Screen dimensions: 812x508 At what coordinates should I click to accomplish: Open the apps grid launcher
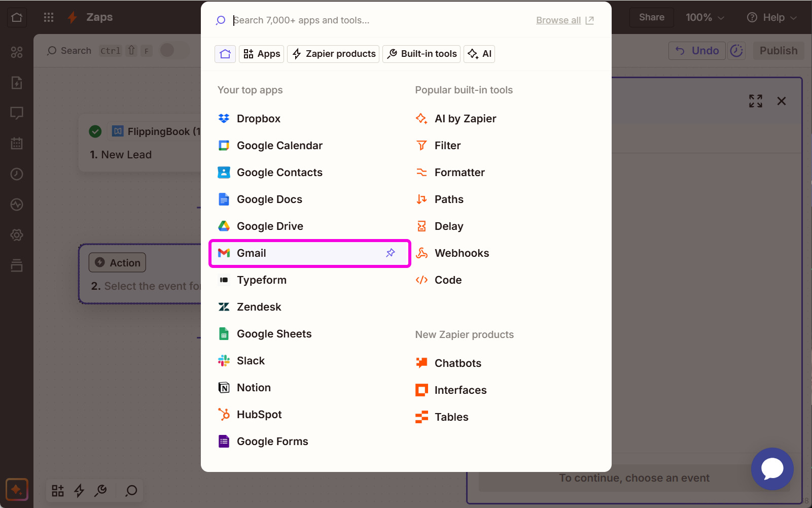(49, 17)
